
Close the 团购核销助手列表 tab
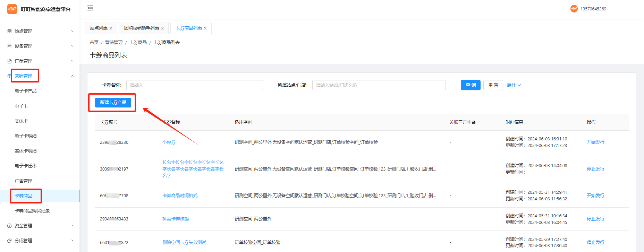[162, 28]
